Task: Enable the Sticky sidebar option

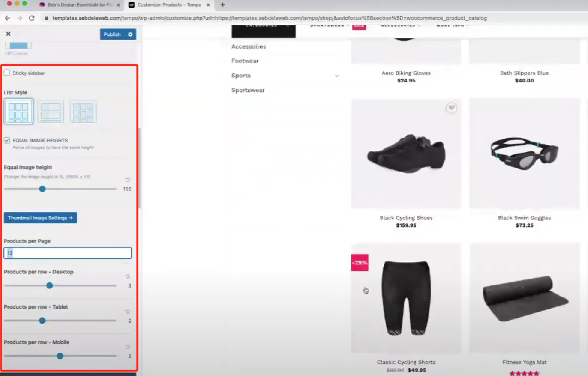Action: tap(7, 73)
